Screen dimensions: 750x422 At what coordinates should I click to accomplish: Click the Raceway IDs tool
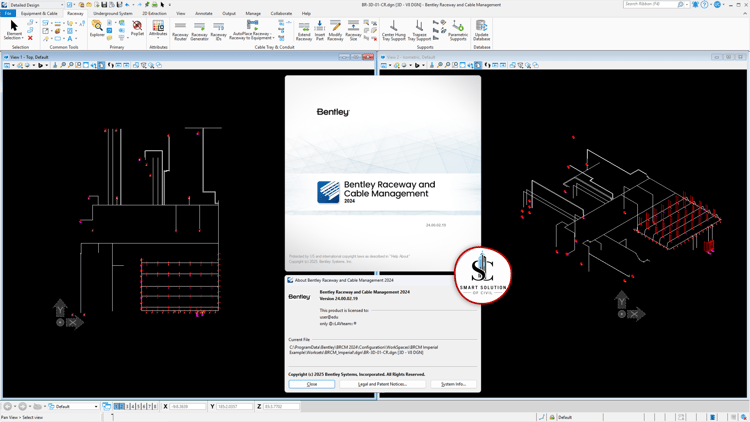219,31
